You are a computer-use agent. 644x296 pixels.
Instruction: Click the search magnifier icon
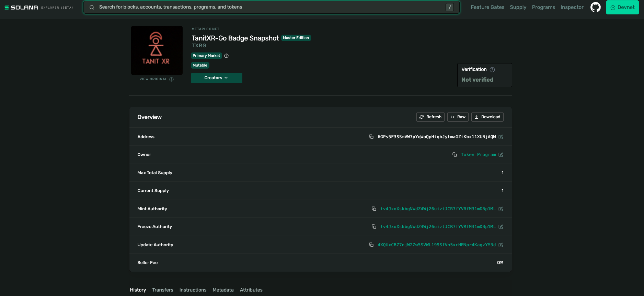click(92, 7)
